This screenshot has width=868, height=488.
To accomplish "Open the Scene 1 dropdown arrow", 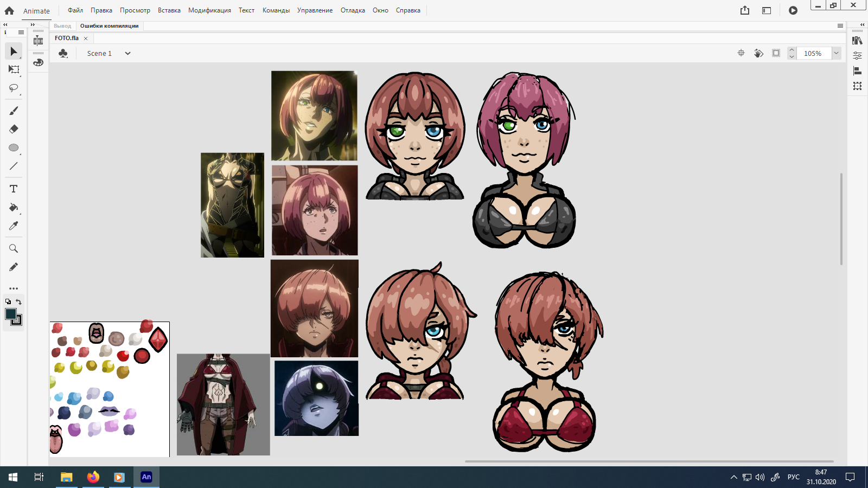I will pyautogui.click(x=127, y=53).
